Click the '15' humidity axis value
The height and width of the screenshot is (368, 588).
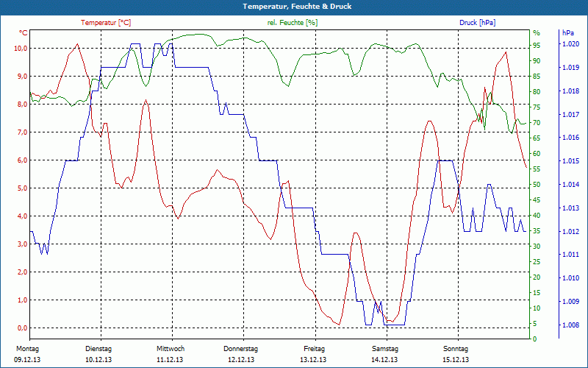click(x=537, y=293)
